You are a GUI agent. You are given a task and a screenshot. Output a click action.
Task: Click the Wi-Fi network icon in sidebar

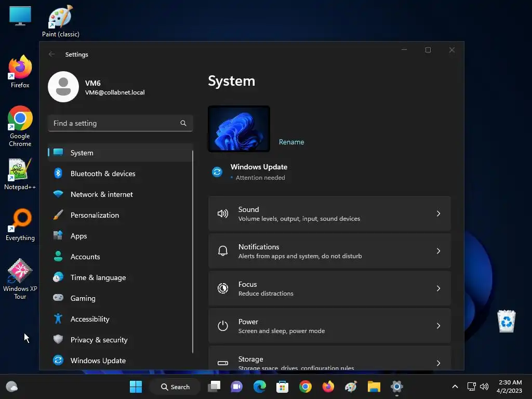point(58,194)
